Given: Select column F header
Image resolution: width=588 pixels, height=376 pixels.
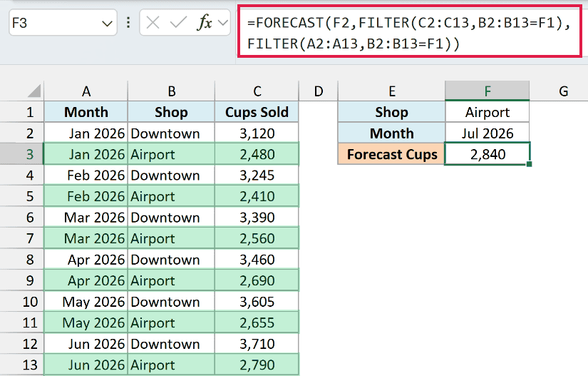Looking at the screenshot, I should 487,91.
